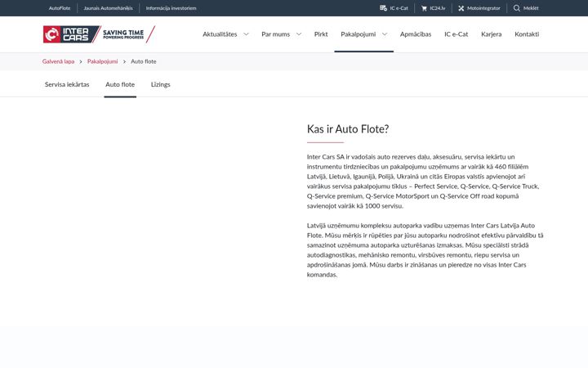Open the AutoFlote top bar link

(60, 8)
